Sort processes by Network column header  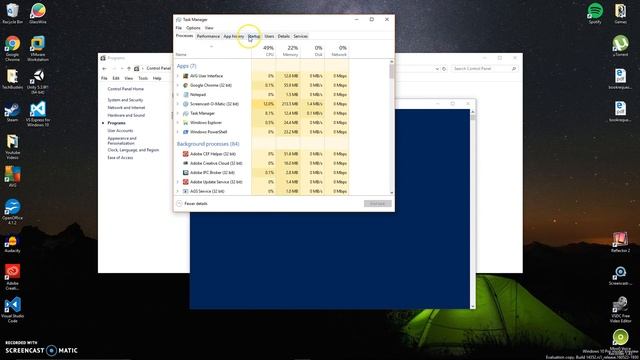tap(337, 51)
